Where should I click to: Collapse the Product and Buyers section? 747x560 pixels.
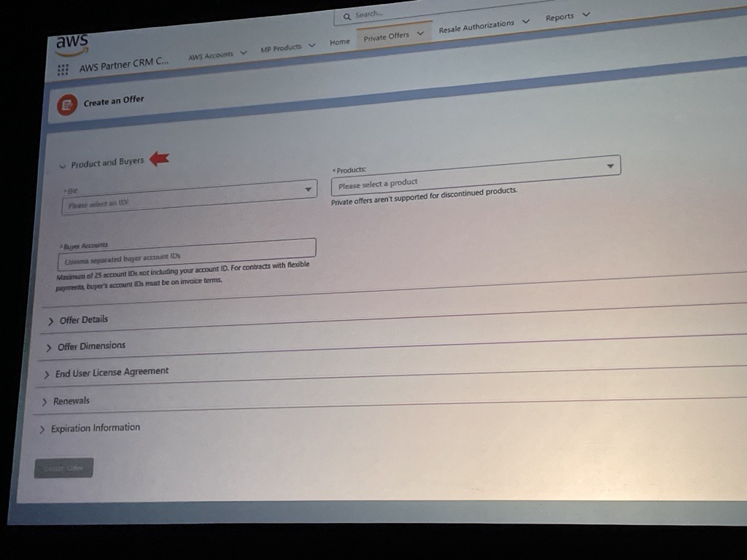coord(63,166)
